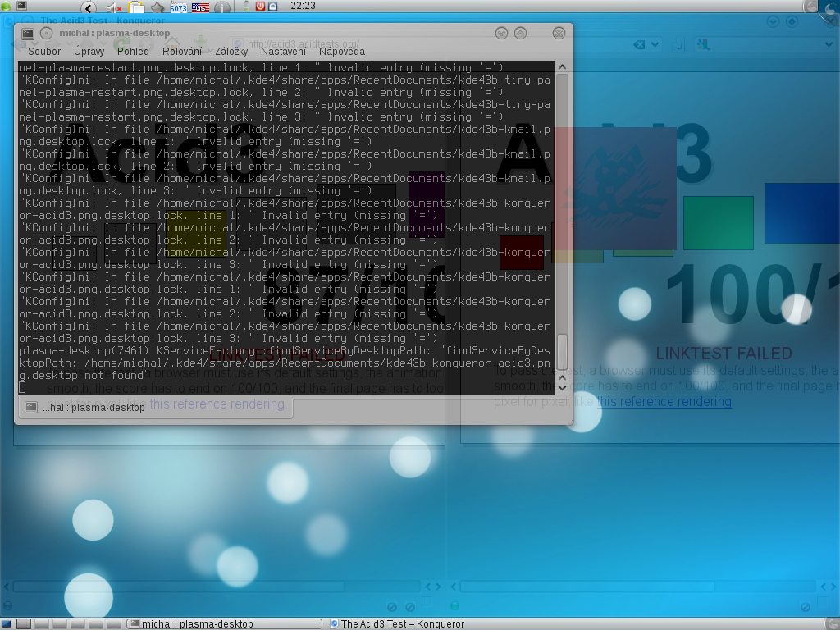Switch to the second virtual desktop in pager

tap(42, 623)
